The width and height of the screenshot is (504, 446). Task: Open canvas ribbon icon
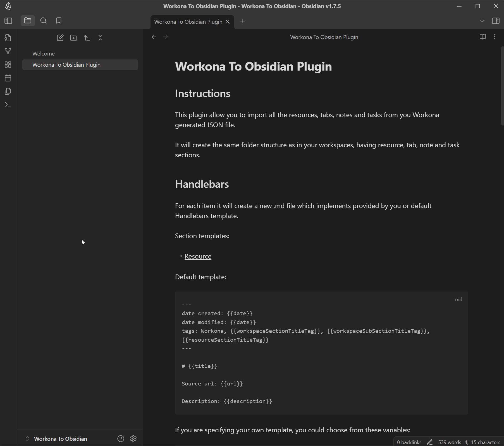pos(8,65)
